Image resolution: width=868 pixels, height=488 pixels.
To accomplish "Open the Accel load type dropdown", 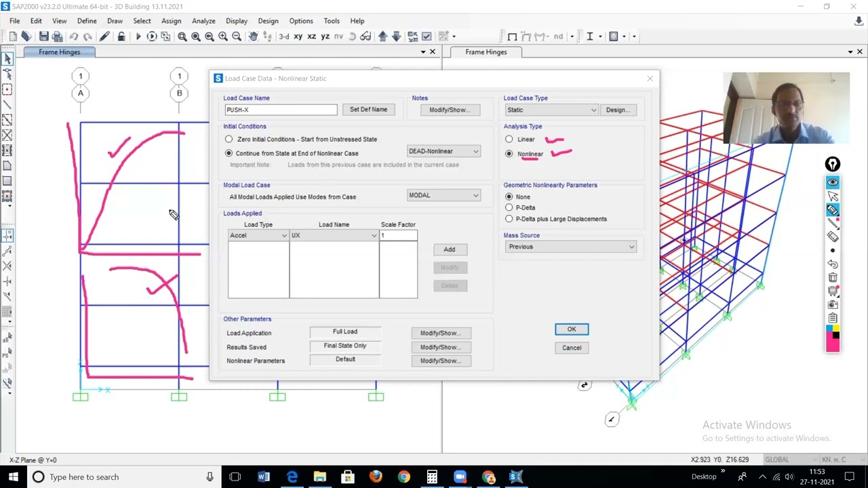I will (x=258, y=235).
